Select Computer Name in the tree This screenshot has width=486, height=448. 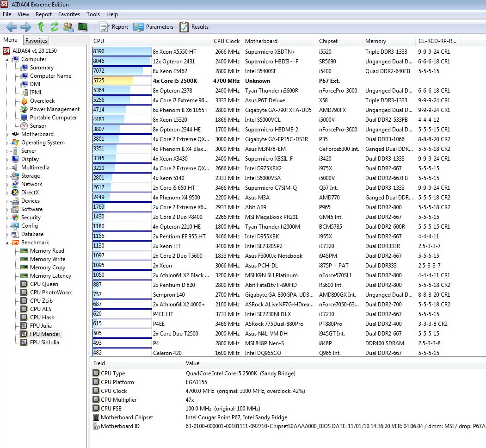pyautogui.click(x=50, y=76)
